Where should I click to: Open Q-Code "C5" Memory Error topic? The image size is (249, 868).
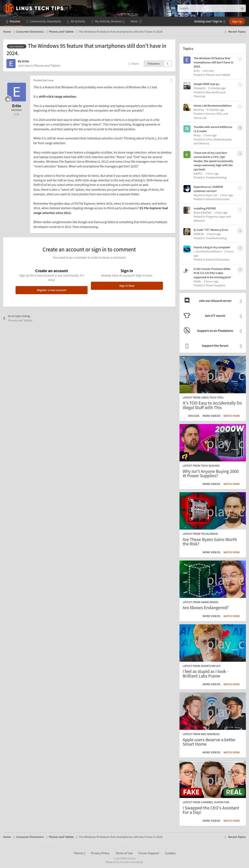pos(211,230)
